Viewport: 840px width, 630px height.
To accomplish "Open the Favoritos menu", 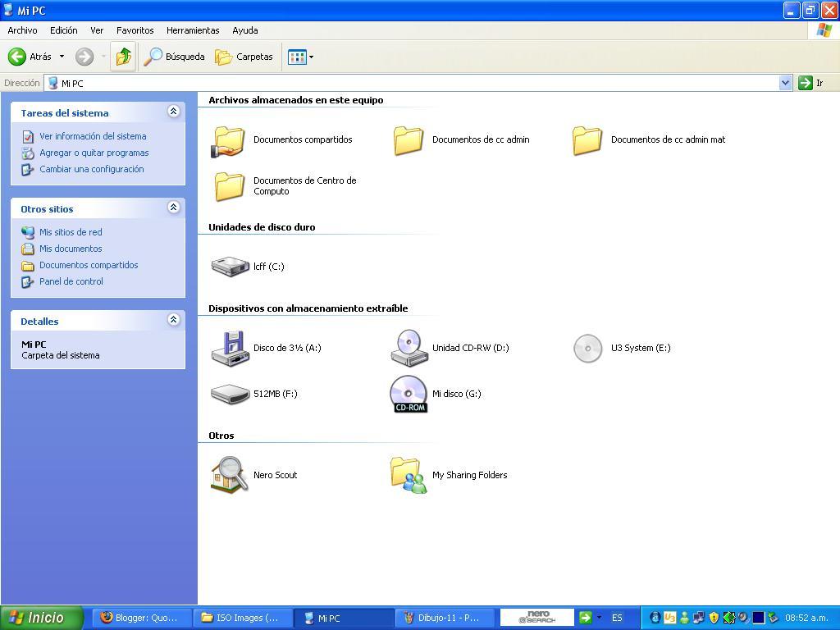I will (135, 30).
